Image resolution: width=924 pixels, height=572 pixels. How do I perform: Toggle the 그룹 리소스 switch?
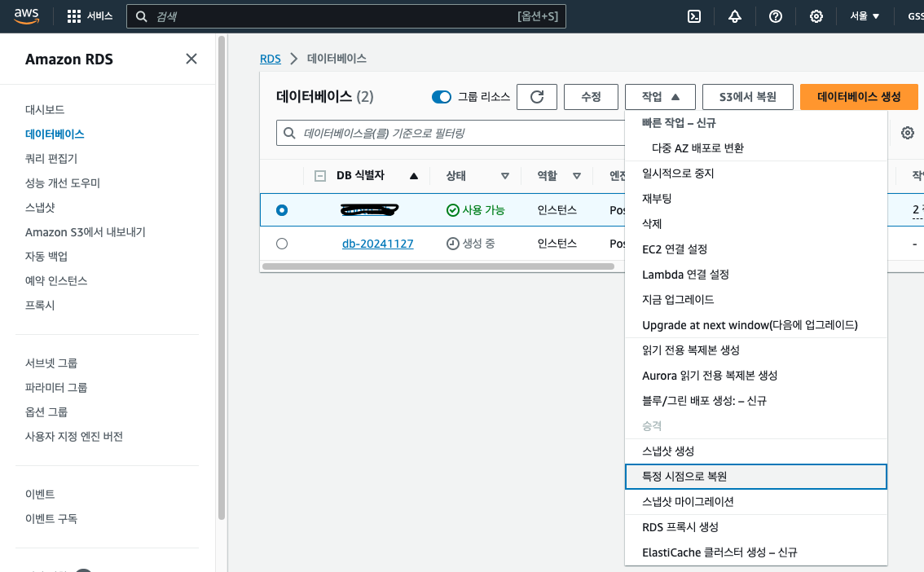coord(442,97)
